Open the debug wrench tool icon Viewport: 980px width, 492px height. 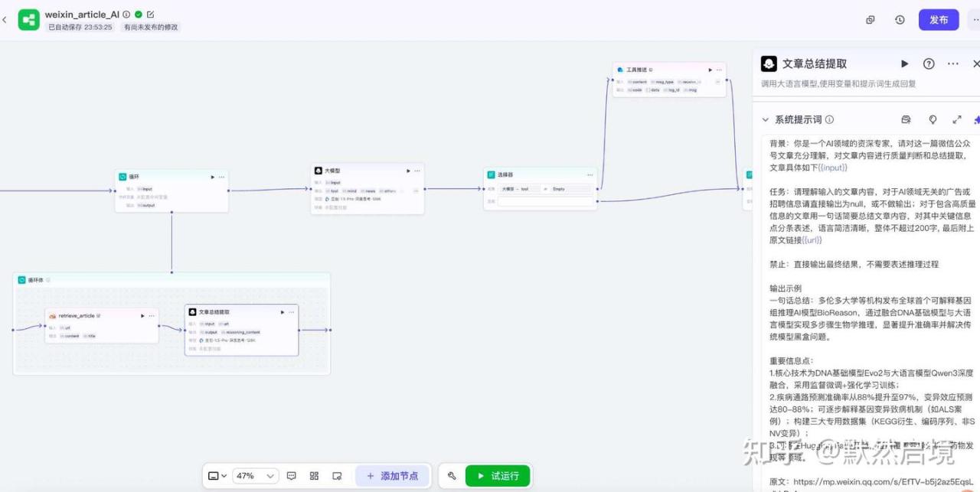point(452,475)
